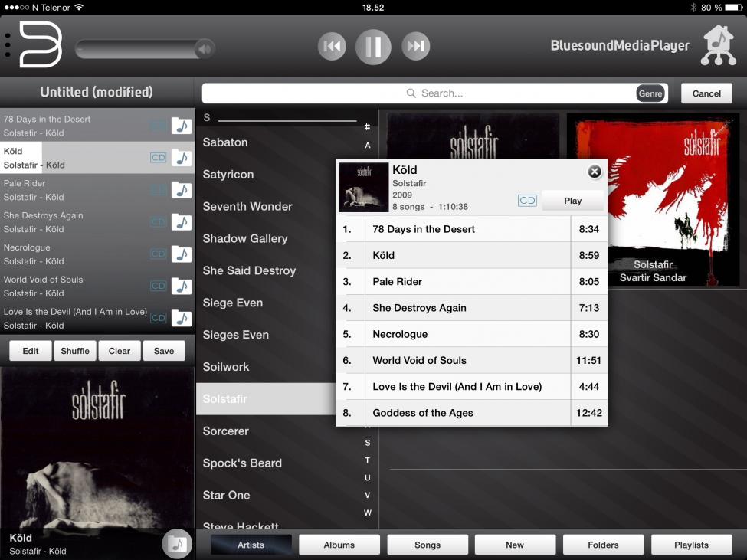This screenshot has height=560, width=747.
Task: Switch to Songs tab
Action: (428, 545)
